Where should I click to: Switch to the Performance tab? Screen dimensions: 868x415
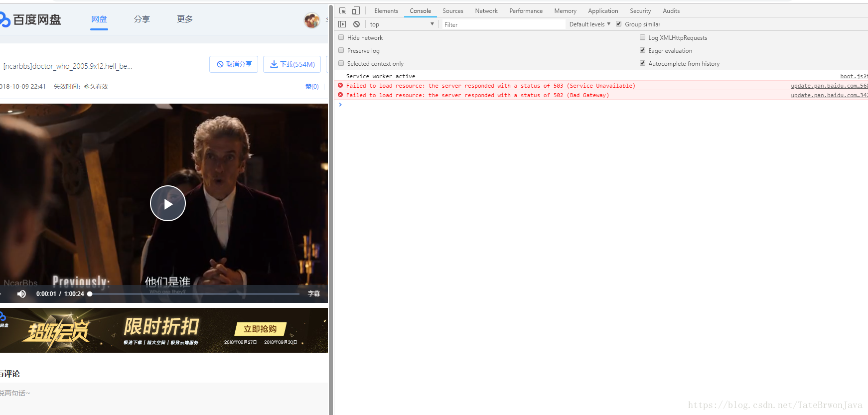click(x=526, y=11)
